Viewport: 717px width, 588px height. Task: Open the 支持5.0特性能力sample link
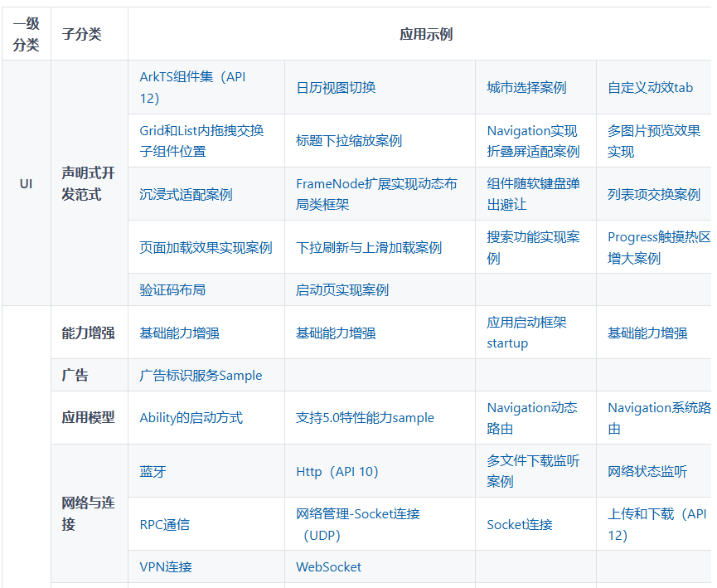click(365, 418)
